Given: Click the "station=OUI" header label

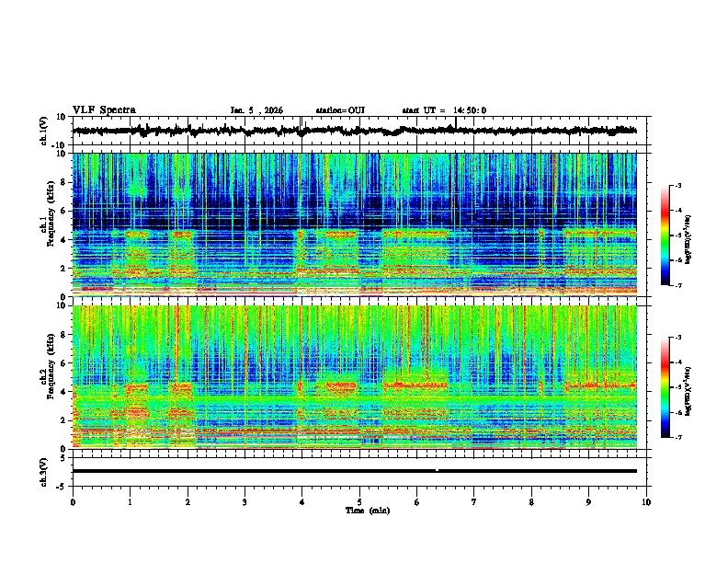Looking at the screenshot, I should point(340,110).
